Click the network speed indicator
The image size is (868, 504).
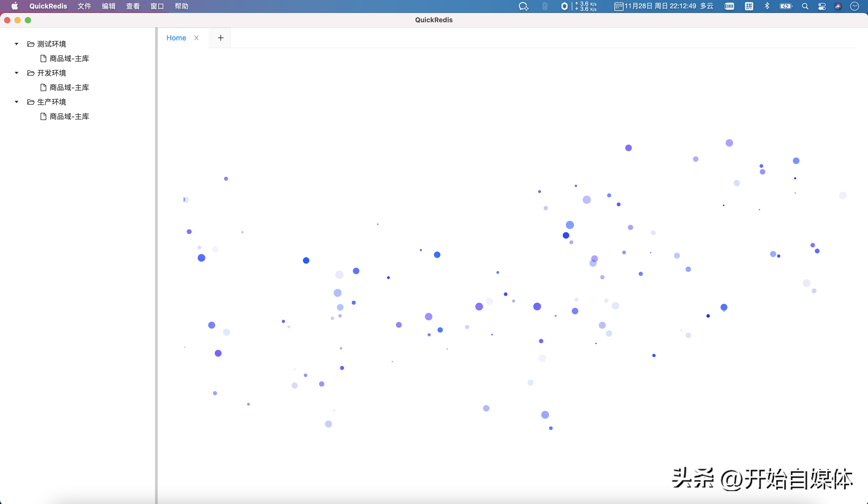pos(586,6)
